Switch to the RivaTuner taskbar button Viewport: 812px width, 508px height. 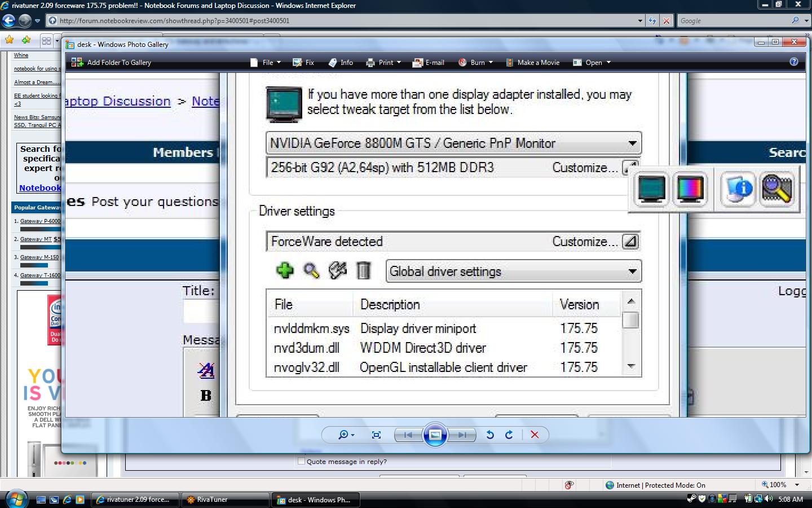click(x=226, y=500)
